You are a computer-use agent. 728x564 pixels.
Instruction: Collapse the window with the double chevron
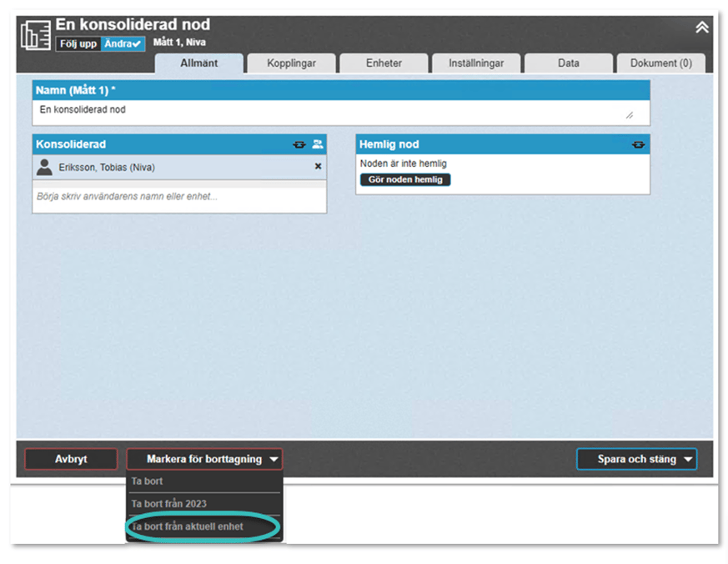coord(702,28)
